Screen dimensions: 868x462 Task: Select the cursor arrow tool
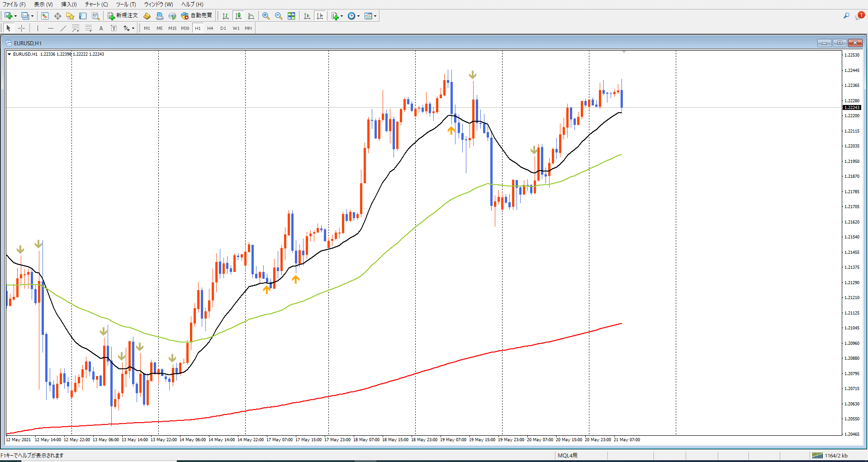[8, 28]
